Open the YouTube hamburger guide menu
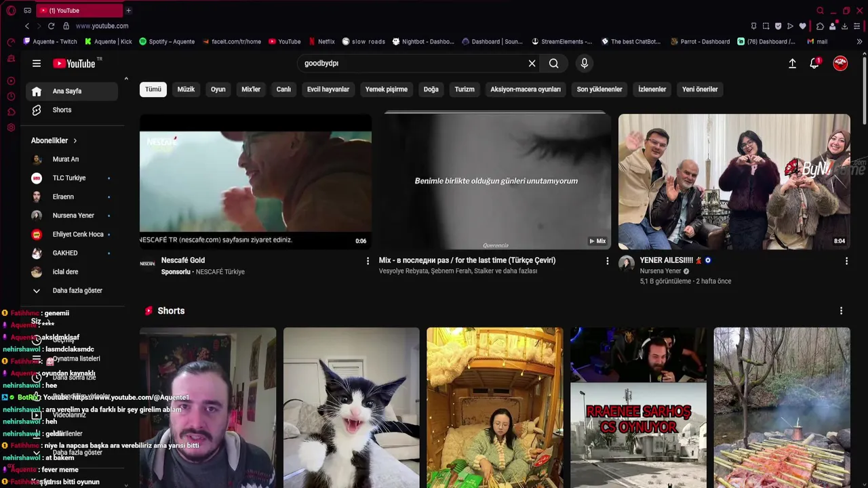 pos(37,63)
